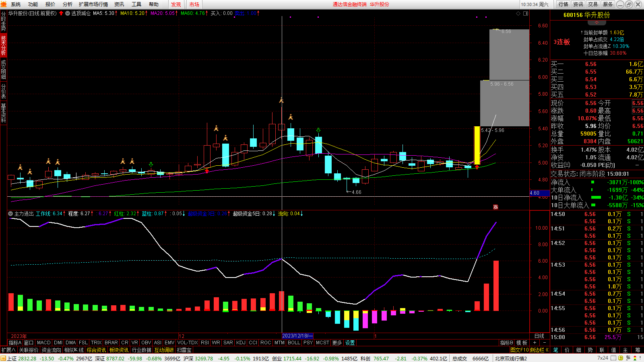Viewport: 644px width, 362px height.
Task: Click the 图文F10 link
Action: (x=519, y=350)
